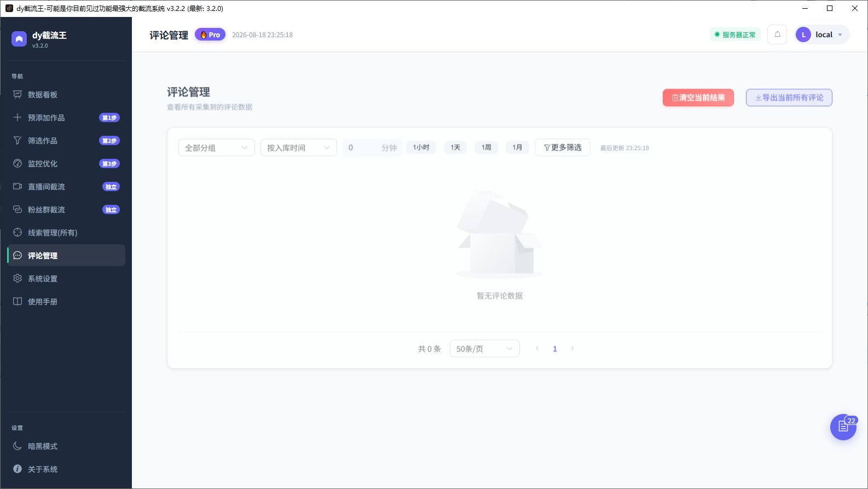868x489 pixels.
Task: Click the 第1步 step badge
Action: [x=109, y=118]
